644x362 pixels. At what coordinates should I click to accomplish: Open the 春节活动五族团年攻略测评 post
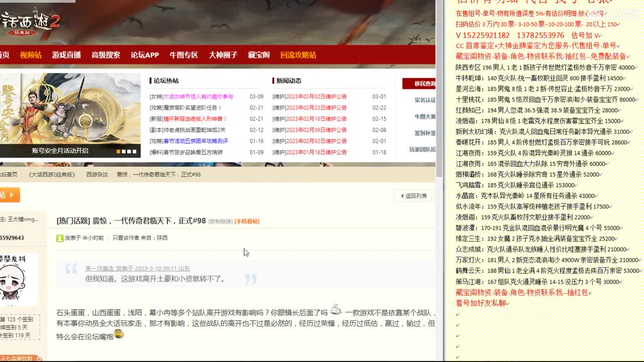(x=196, y=141)
